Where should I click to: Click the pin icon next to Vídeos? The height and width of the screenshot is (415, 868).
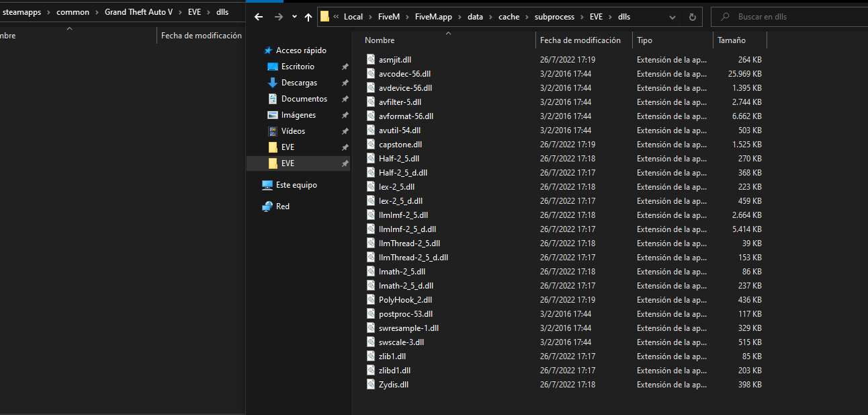[345, 130]
